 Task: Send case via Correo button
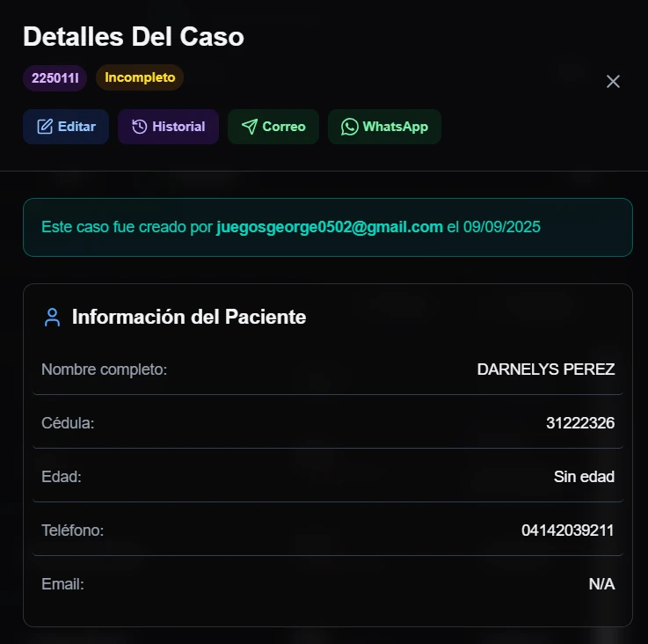(273, 127)
